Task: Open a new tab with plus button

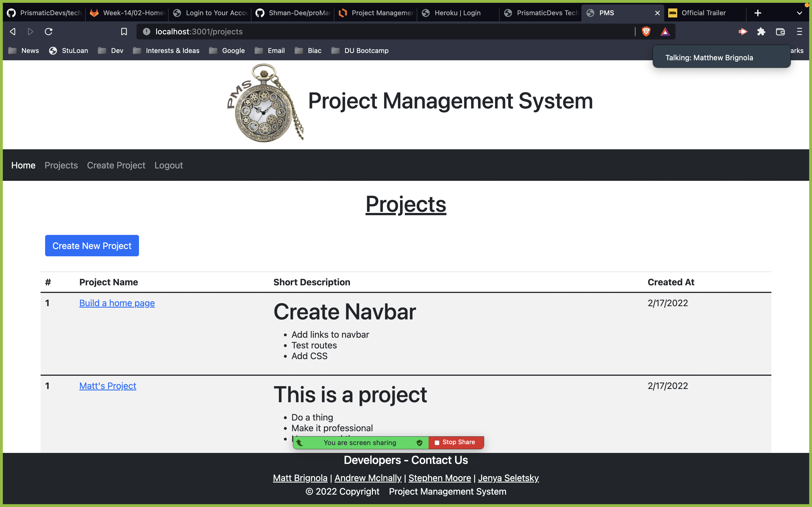Action: 758,13
